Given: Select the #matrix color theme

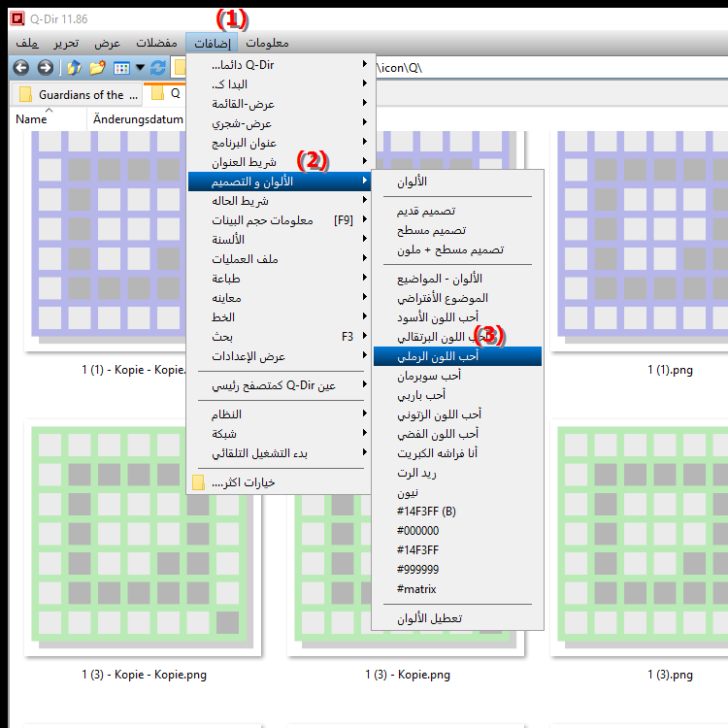Looking at the screenshot, I should (x=452, y=589).
